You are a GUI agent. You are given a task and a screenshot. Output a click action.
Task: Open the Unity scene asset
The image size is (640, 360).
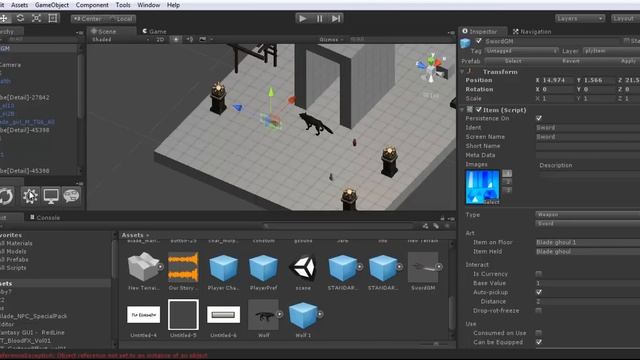[x=303, y=267]
